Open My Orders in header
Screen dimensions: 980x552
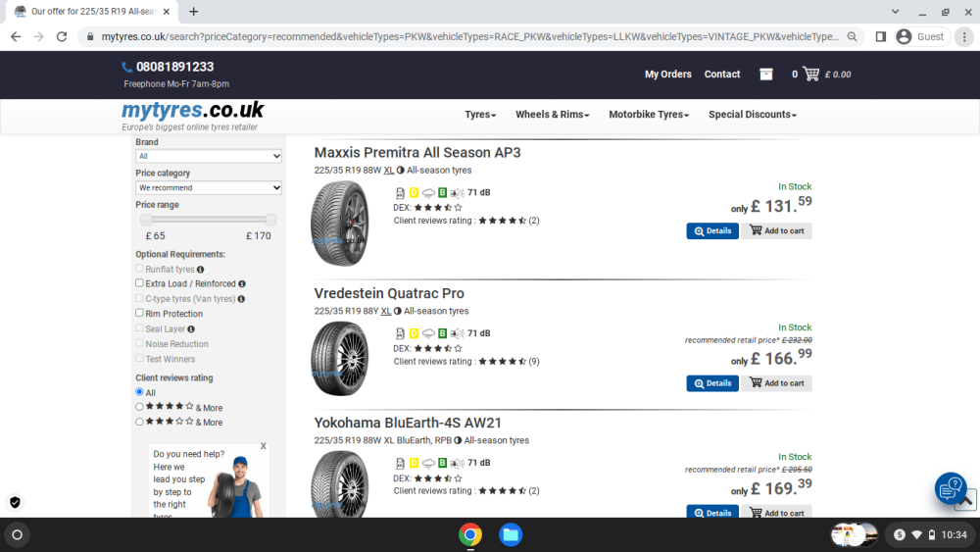[668, 74]
